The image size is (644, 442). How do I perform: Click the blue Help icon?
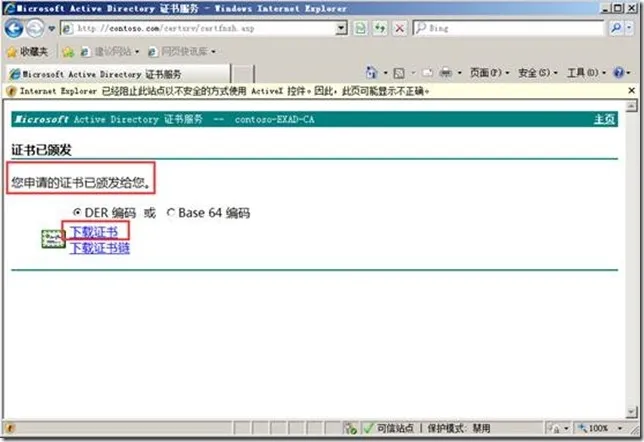pyautogui.click(x=619, y=73)
